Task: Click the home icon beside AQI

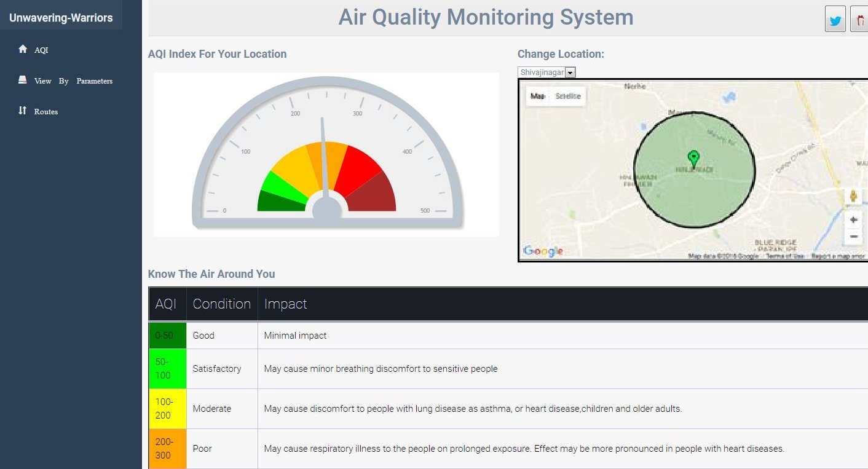Action: point(23,49)
